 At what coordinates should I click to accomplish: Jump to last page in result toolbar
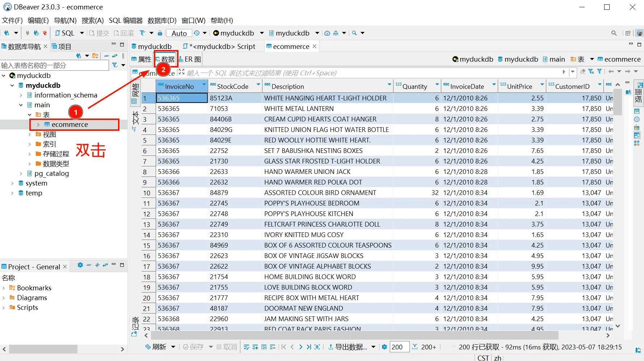[x=309, y=347]
